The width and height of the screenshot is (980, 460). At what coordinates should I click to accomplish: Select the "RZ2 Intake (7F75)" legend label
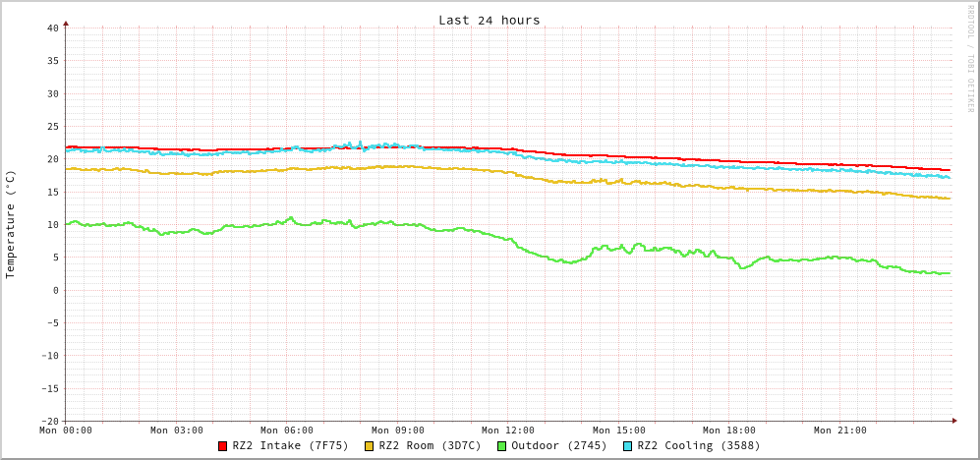point(290,446)
